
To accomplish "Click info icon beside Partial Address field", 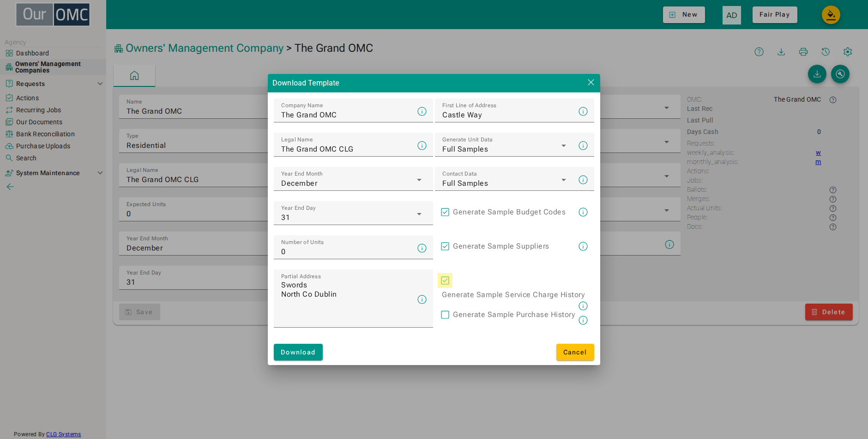I will (x=422, y=299).
